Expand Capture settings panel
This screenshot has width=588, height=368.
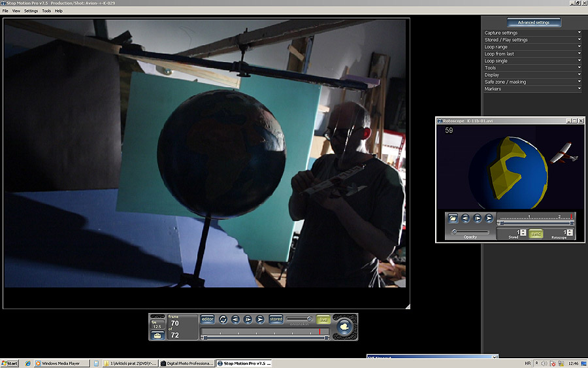coord(532,33)
